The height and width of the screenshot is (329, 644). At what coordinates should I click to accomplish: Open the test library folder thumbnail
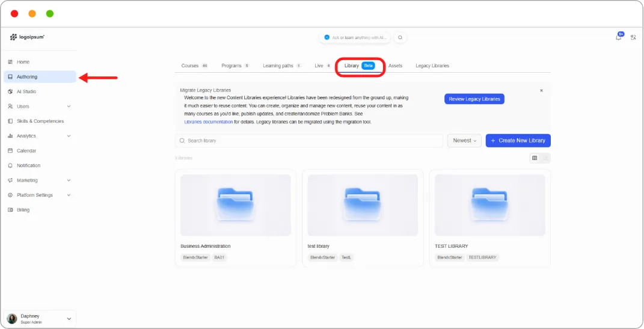[363, 205]
